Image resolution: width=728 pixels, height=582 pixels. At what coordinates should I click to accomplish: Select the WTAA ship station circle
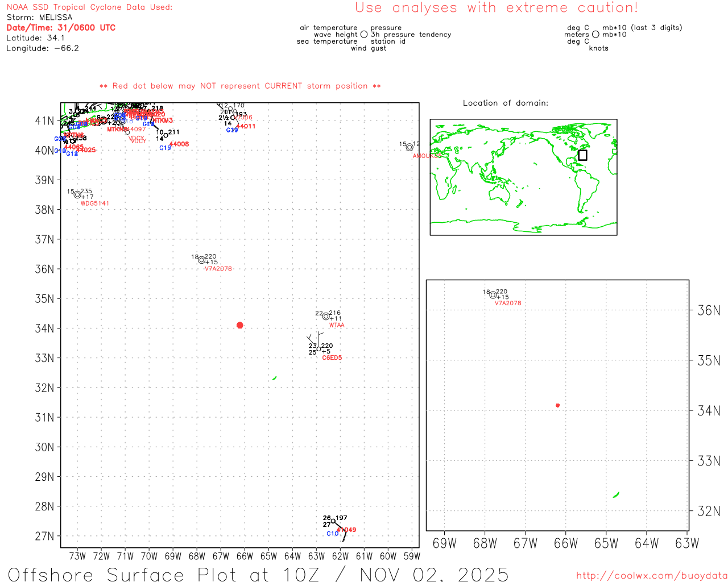click(326, 316)
